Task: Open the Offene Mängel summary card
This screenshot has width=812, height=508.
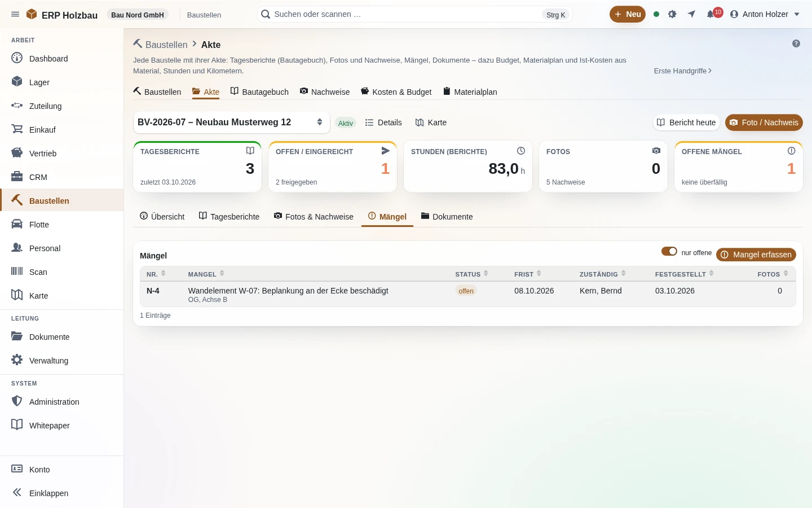Action: tap(739, 167)
